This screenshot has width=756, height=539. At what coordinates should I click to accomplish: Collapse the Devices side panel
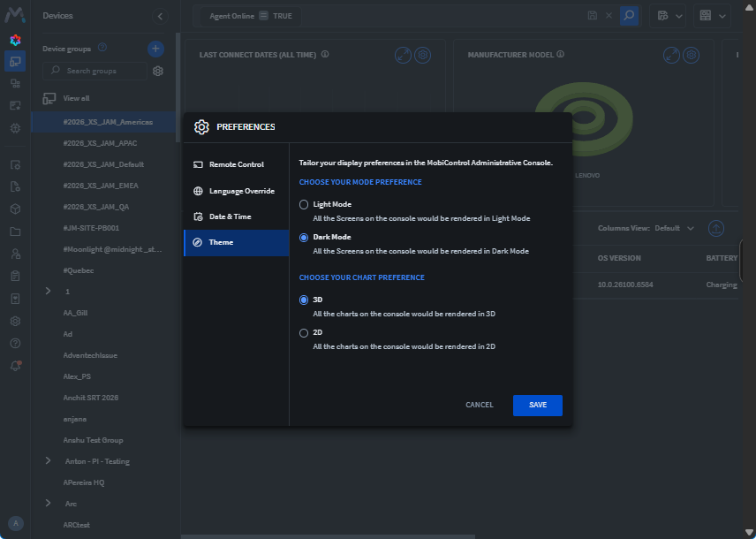pyautogui.click(x=160, y=16)
